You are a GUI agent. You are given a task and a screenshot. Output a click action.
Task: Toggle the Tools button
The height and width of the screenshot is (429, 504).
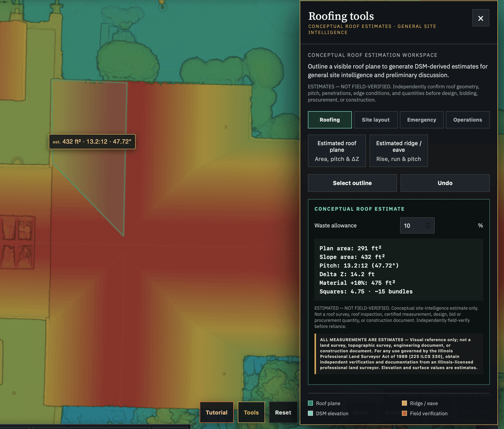(x=251, y=412)
